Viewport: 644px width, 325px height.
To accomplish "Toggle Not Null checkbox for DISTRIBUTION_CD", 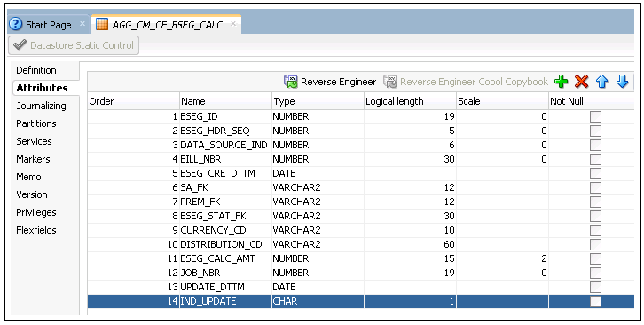I will pyautogui.click(x=595, y=244).
